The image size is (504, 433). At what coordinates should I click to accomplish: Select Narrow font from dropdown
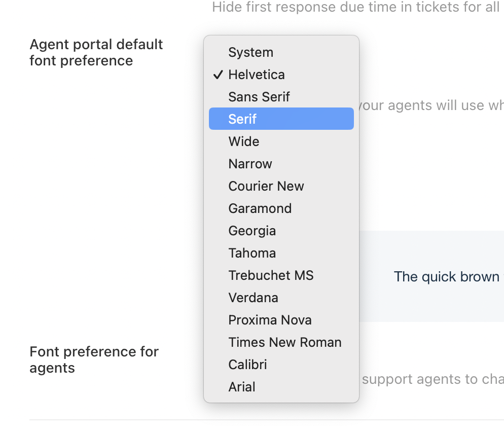250,164
